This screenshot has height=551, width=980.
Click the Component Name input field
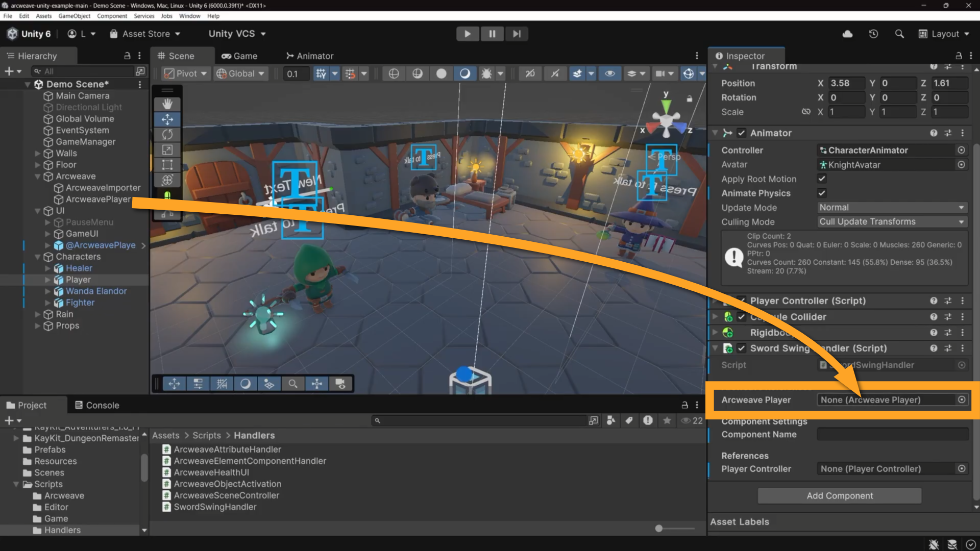[x=893, y=434]
